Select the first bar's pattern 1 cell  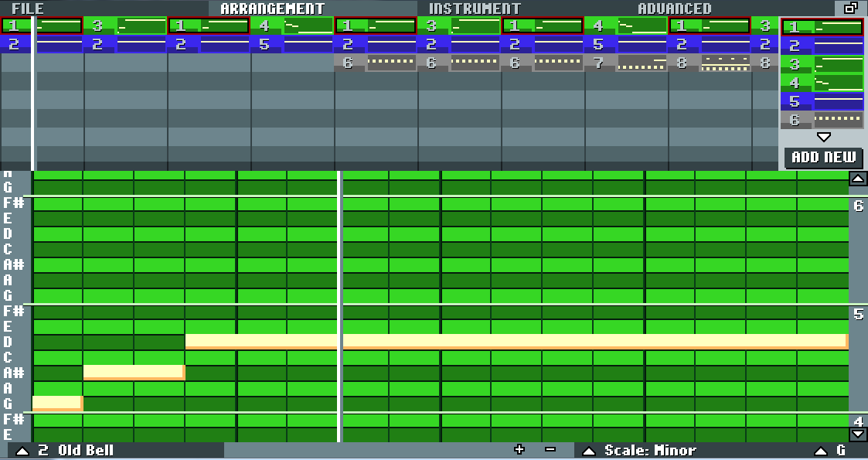(x=42, y=26)
